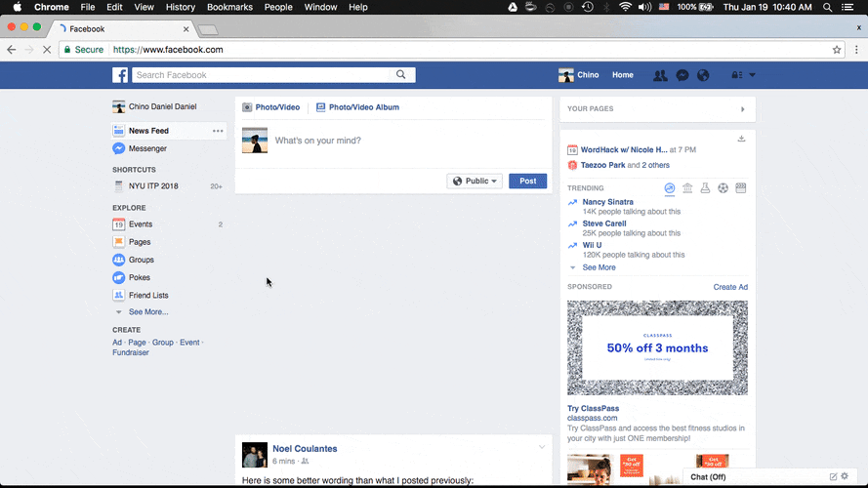The image size is (868, 488).
Task: Open the Friend Requests icon
Action: point(660,75)
